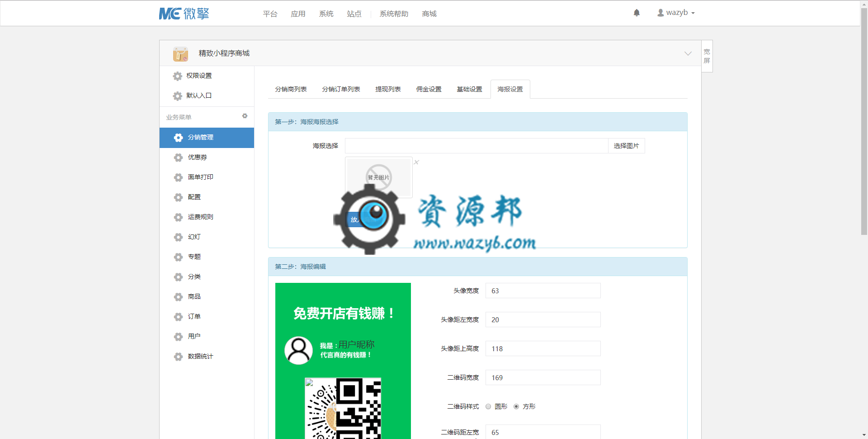
Task: Open the 系统帮助 menu
Action: point(394,14)
